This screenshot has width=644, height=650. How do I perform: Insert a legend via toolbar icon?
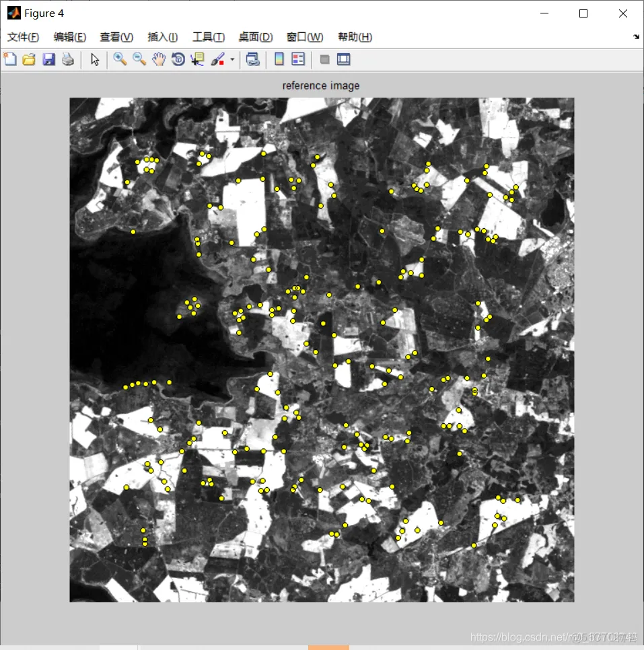click(x=298, y=59)
